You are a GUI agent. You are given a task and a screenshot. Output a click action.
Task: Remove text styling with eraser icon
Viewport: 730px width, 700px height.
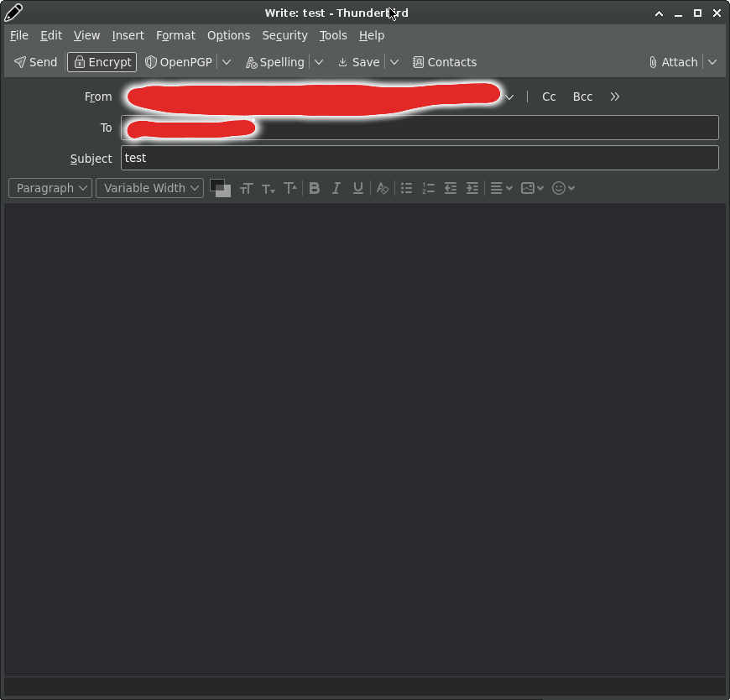tap(383, 188)
